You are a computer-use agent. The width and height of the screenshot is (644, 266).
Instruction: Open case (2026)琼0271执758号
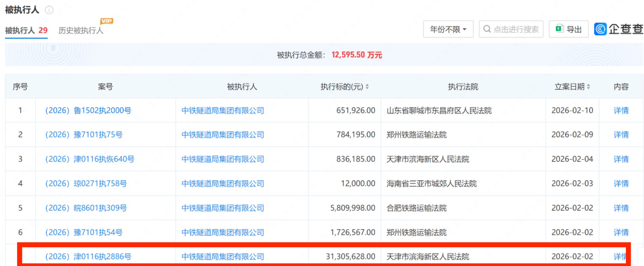click(x=86, y=183)
